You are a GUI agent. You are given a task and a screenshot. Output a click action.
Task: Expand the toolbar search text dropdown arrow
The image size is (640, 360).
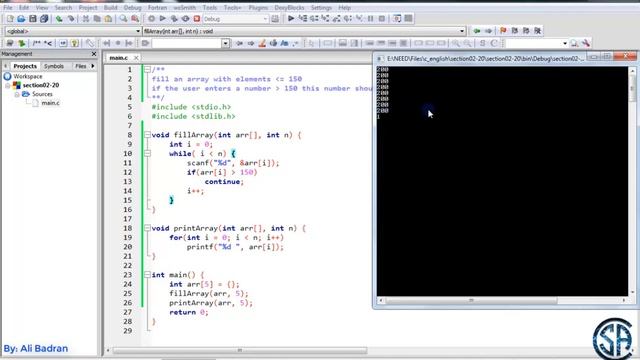(x=225, y=43)
